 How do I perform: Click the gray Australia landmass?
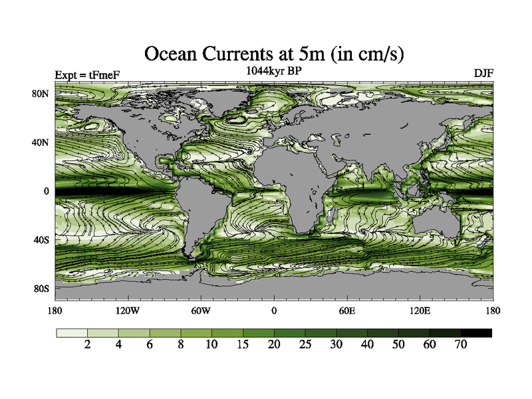(x=432, y=223)
